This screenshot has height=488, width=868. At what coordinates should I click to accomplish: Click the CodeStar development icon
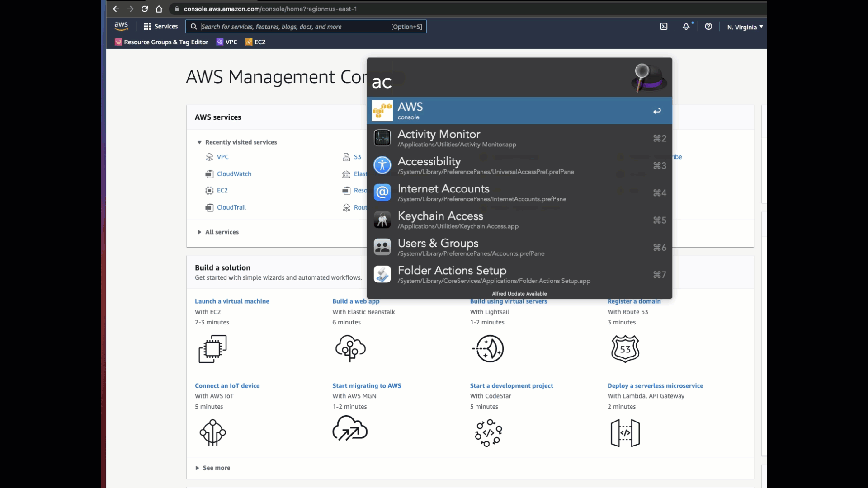(x=488, y=433)
